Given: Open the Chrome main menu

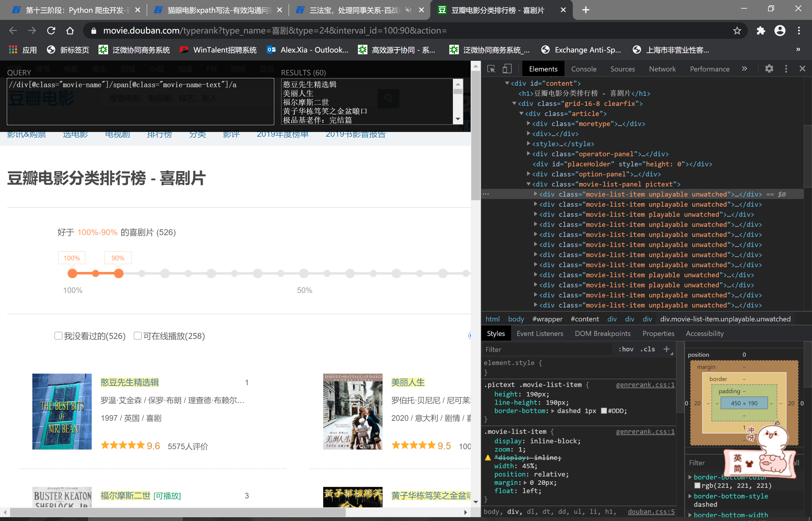Looking at the screenshot, I should pyautogui.click(x=799, y=31).
